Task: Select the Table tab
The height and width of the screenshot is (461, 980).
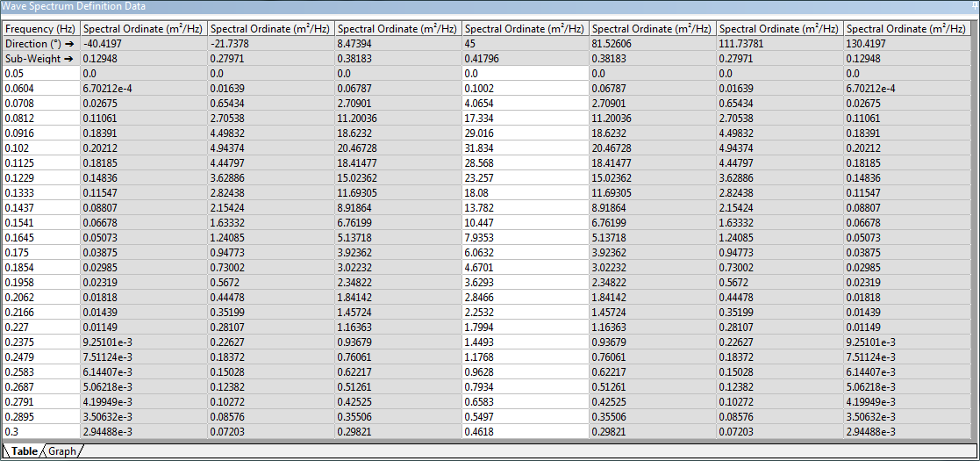Action: point(24,451)
